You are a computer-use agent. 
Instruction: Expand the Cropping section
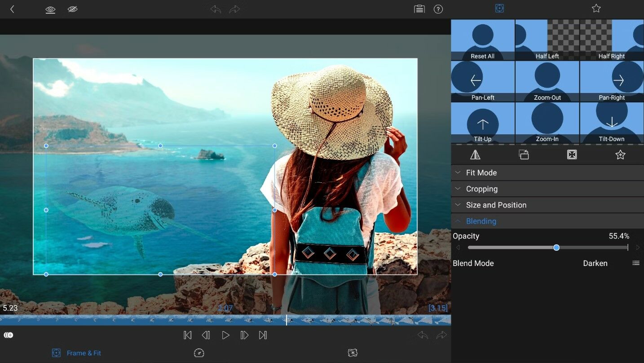(481, 189)
